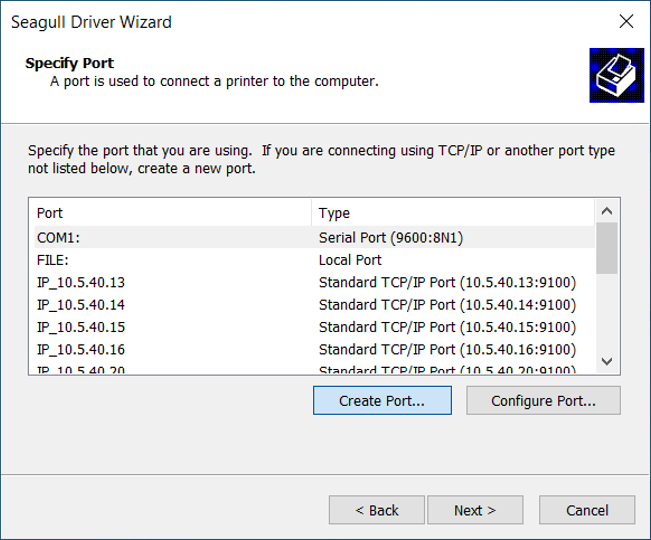Click the scroll up arrow of port list
This screenshot has width=651, height=540.
point(607,211)
